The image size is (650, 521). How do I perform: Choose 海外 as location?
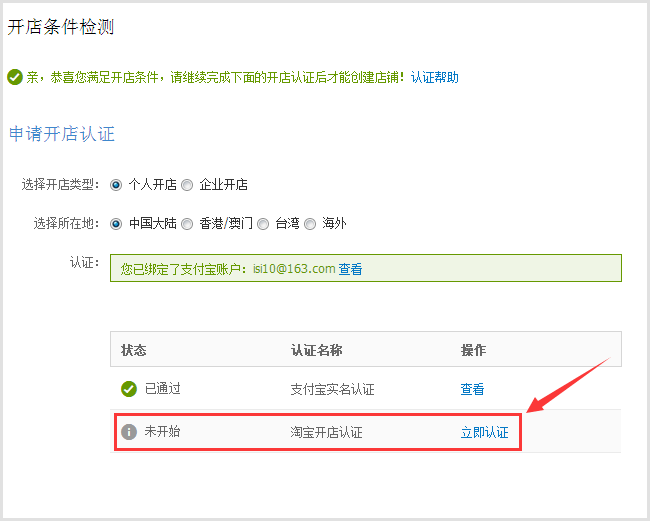310,224
